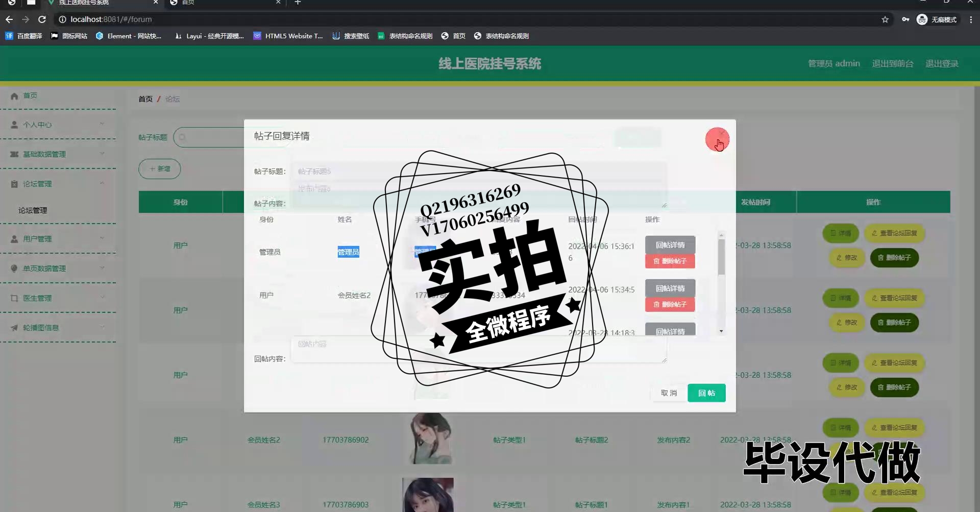Screen dimensions: 980x512
Task: Click the 回帖 submit button
Action: click(x=706, y=393)
